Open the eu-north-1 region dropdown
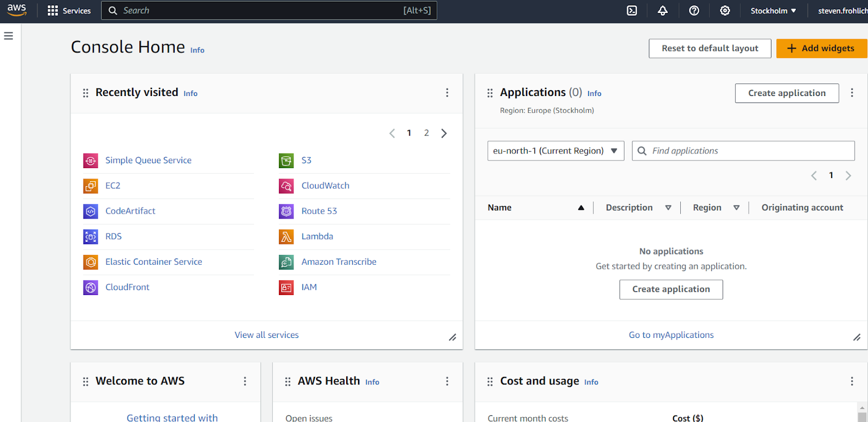The image size is (868, 422). pos(556,151)
